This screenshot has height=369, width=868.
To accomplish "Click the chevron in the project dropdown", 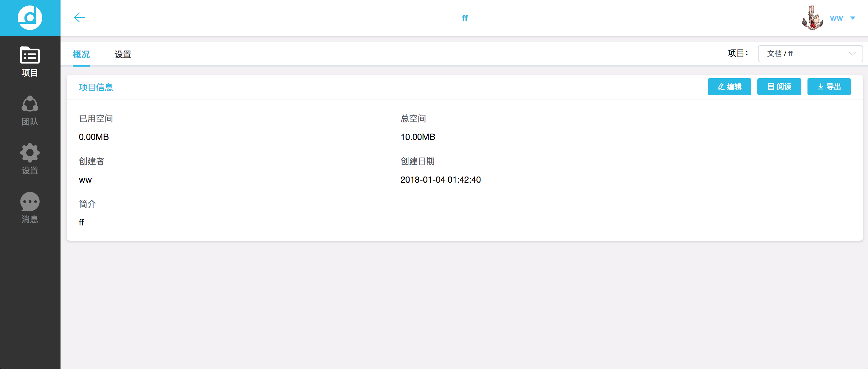I will [x=852, y=54].
